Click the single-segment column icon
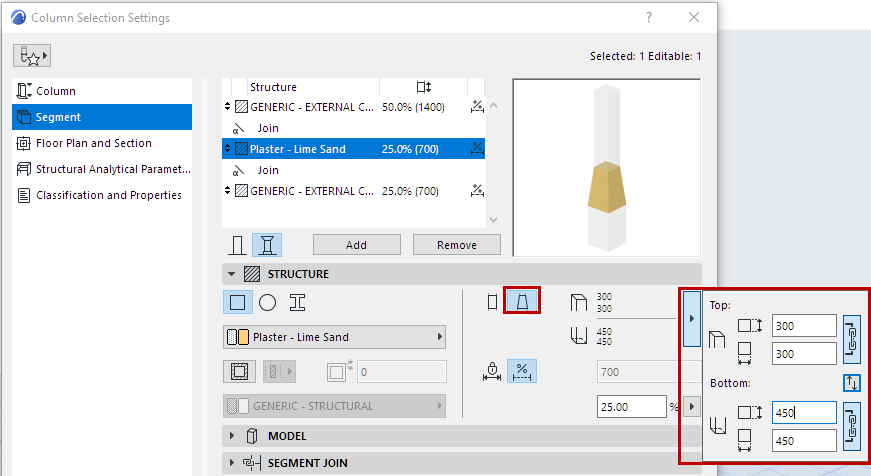Viewport: 871px width, 476px height. coord(238,245)
